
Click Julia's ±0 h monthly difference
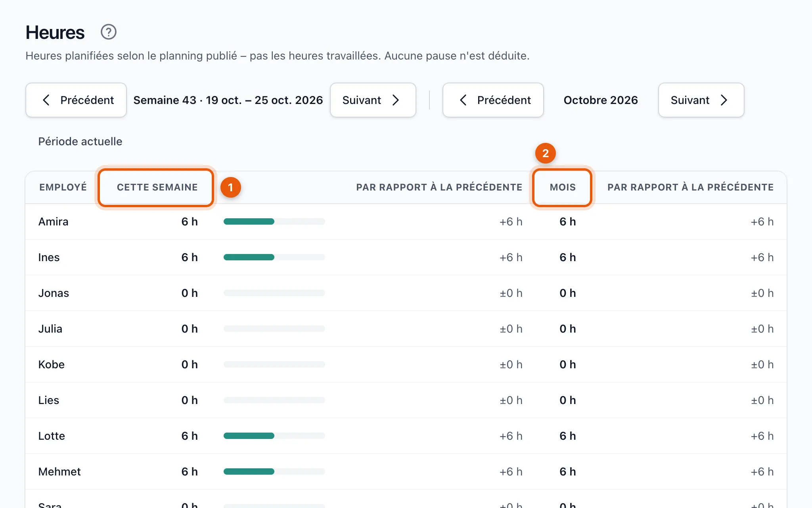[x=762, y=329]
